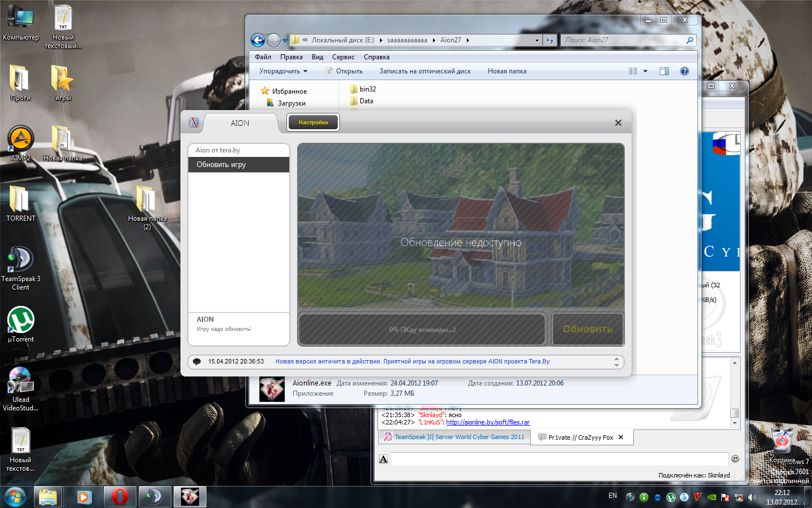
Task: Select Загрузки in Explorer navigation pane
Action: click(x=286, y=103)
